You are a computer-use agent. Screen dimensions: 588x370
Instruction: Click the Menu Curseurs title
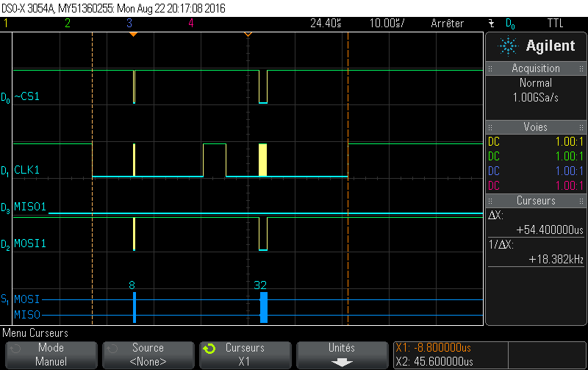pos(35,332)
